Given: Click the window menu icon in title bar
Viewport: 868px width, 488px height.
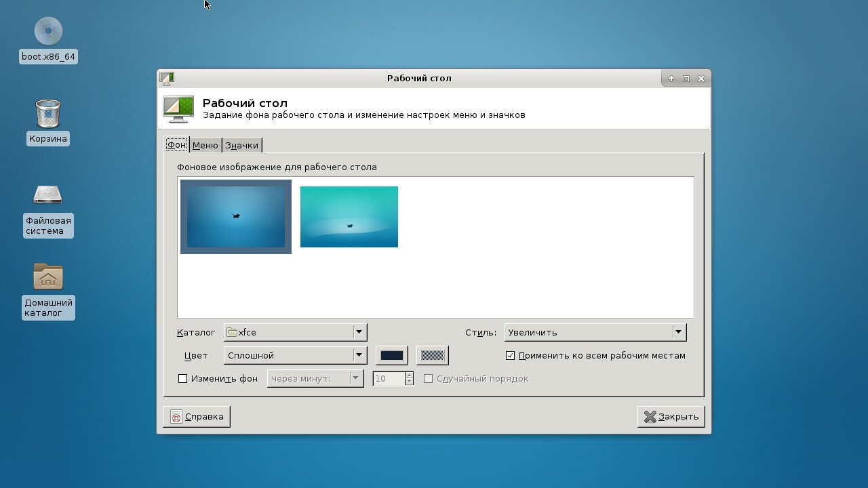Looking at the screenshot, I should [x=167, y=78].
